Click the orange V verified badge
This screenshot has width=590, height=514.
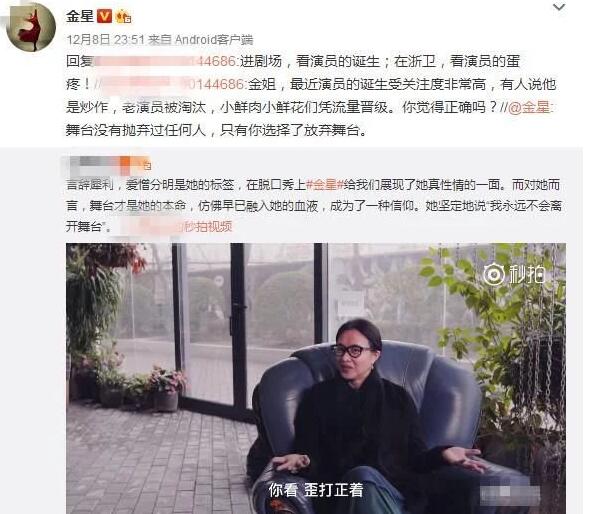click(x=105, y=17)
